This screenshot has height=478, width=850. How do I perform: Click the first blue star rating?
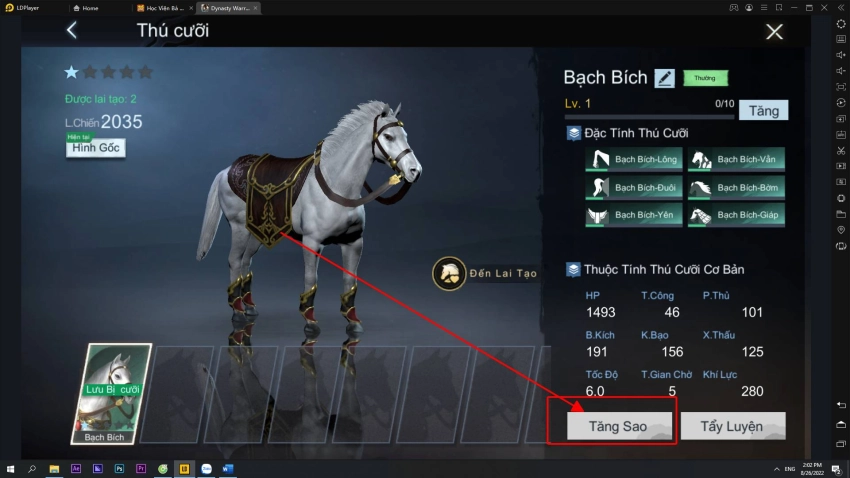71,72
